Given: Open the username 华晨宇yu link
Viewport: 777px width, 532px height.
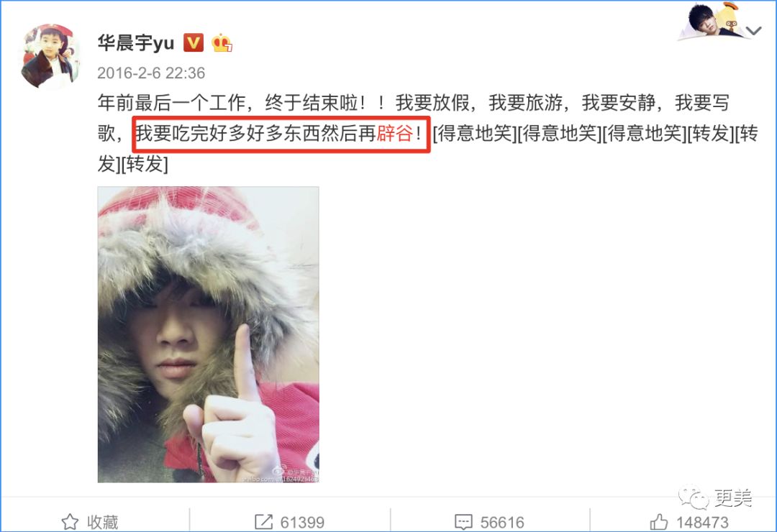Looking at the screenshot, I should click(136, 43).
